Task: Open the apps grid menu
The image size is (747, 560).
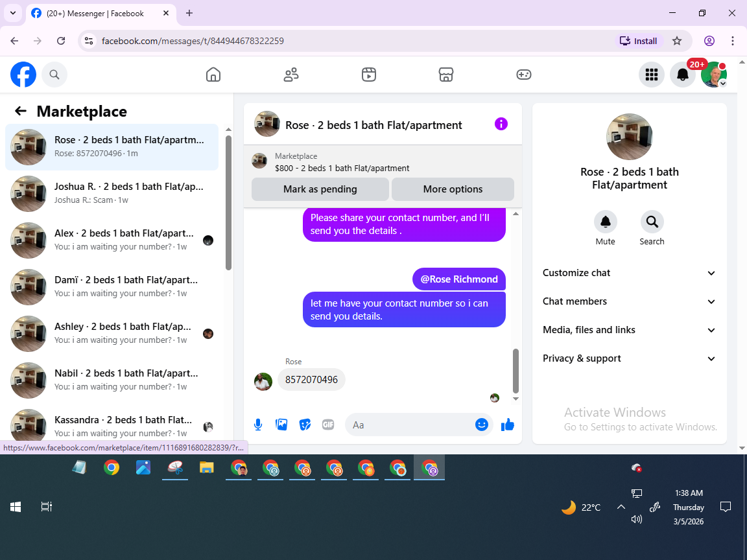Action: click(x=651, y=75)
